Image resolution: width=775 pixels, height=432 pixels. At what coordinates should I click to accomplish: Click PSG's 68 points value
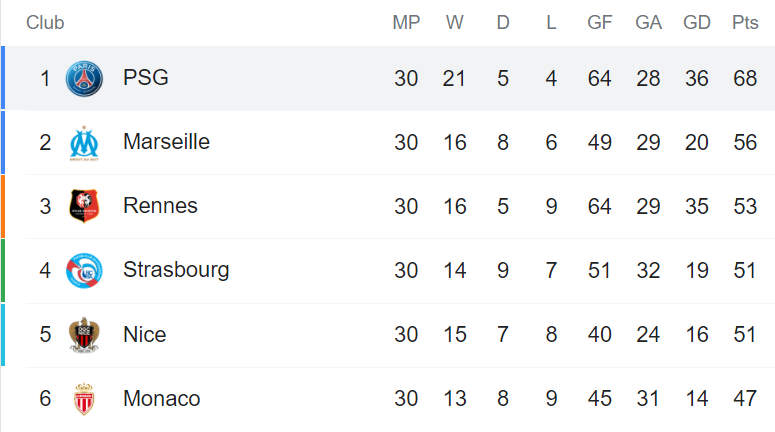[745, 79]
